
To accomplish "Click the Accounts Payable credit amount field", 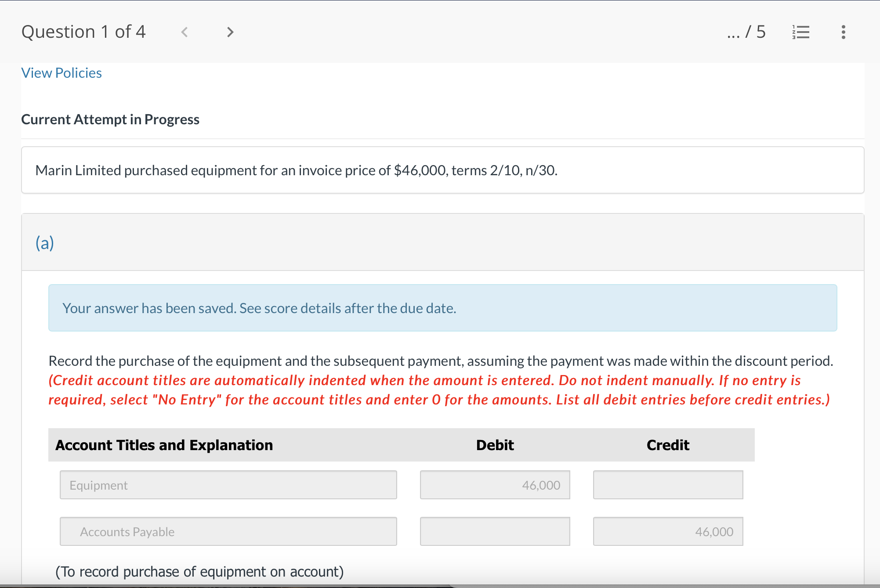I will 667,531.
